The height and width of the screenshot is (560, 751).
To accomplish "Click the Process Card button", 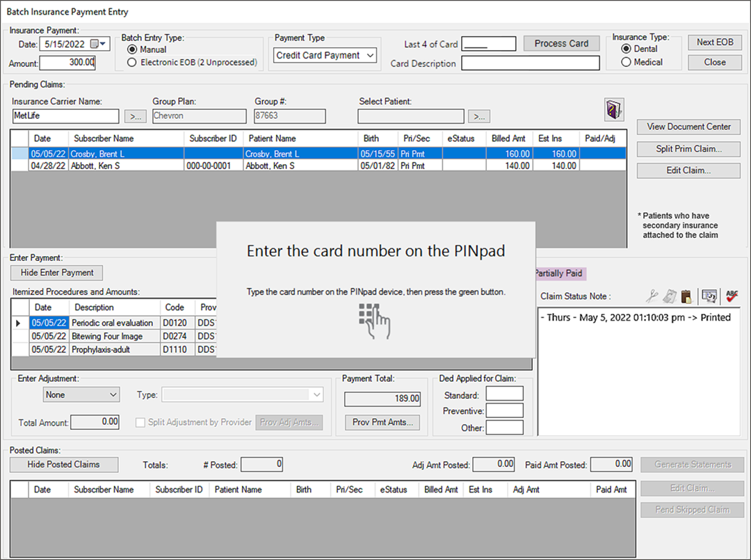I will coord(561,43).
